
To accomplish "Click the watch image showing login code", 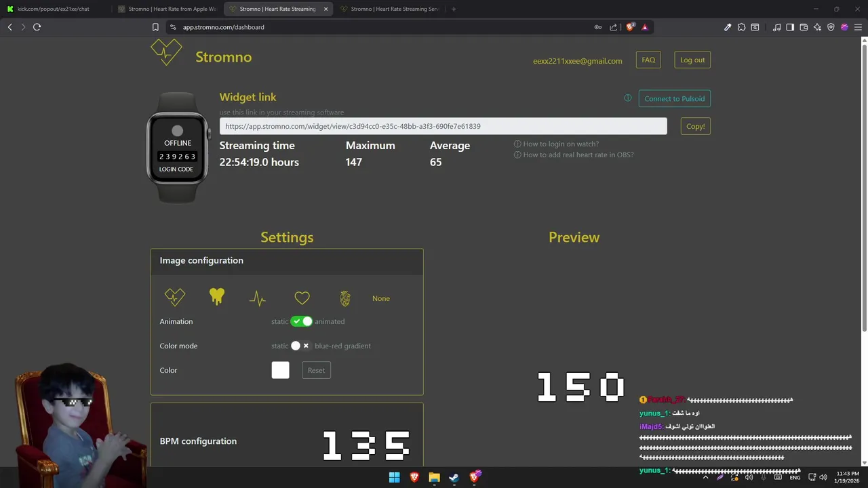I will [177, 147].
